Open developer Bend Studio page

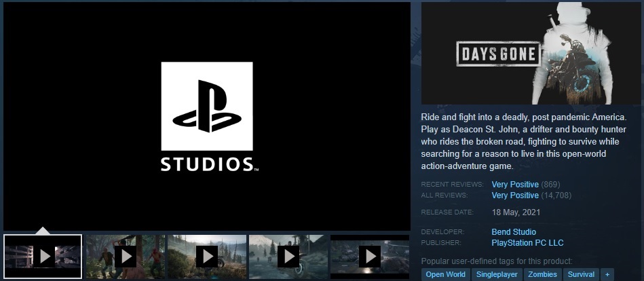coord(514,232)
